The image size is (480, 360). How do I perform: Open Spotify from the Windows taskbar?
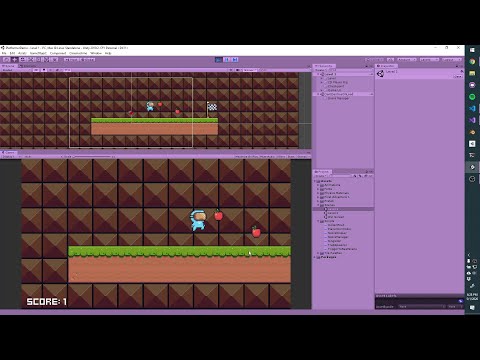tap(472, 97)
